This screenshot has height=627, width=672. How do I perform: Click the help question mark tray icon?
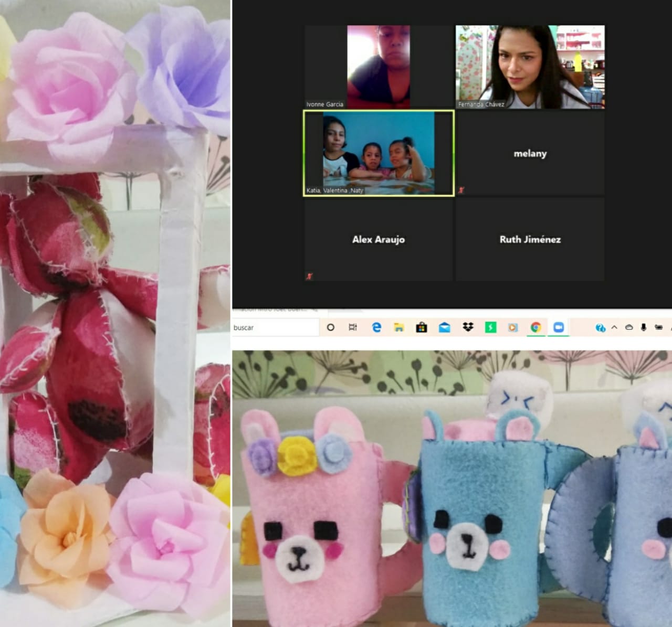600,328
